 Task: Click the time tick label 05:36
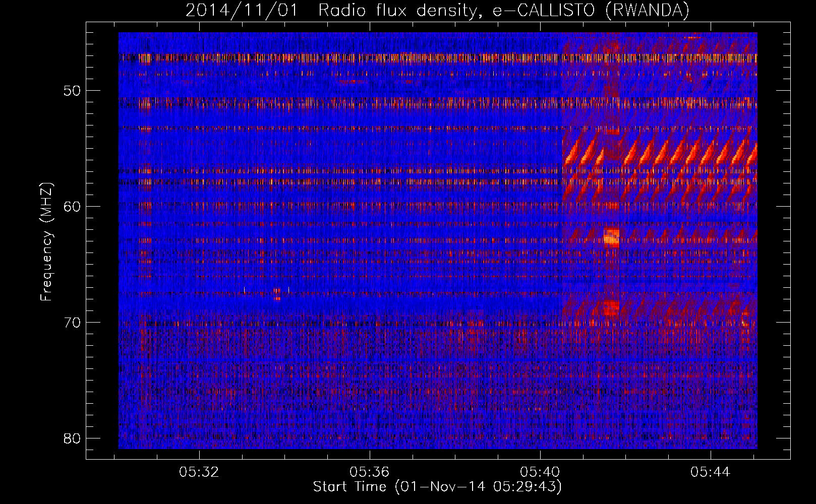[x=370, y=472]
